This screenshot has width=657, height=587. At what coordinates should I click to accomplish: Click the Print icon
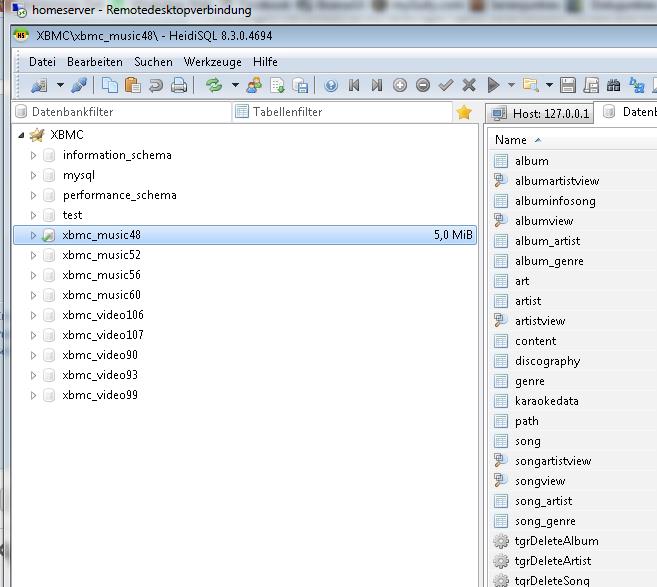click(178, 85)
